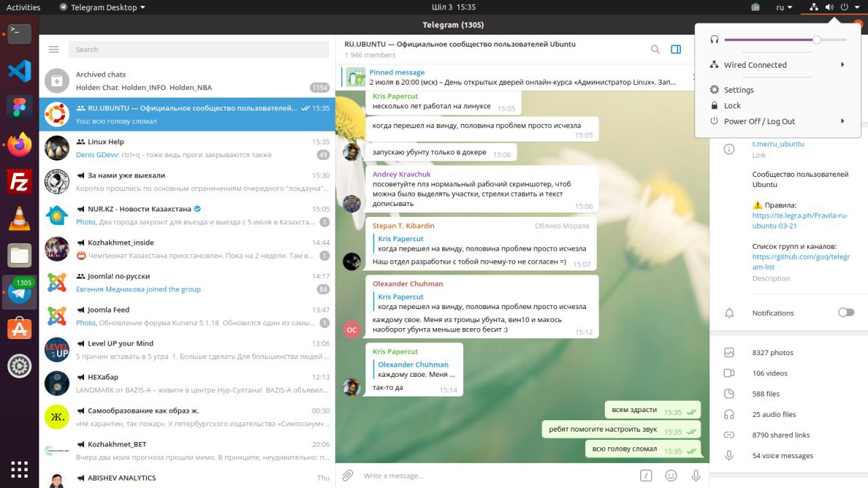Launch Visual Studio Code from the dock

[20, 70]
